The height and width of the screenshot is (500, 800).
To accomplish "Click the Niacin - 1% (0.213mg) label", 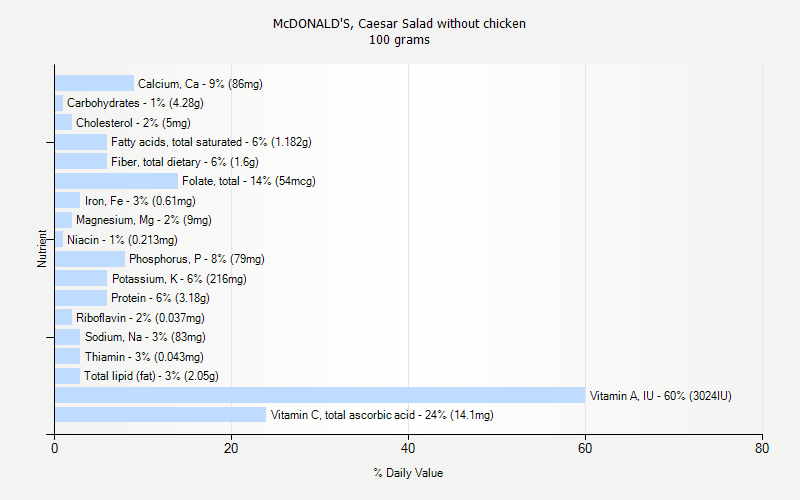I will coord(122,240).
